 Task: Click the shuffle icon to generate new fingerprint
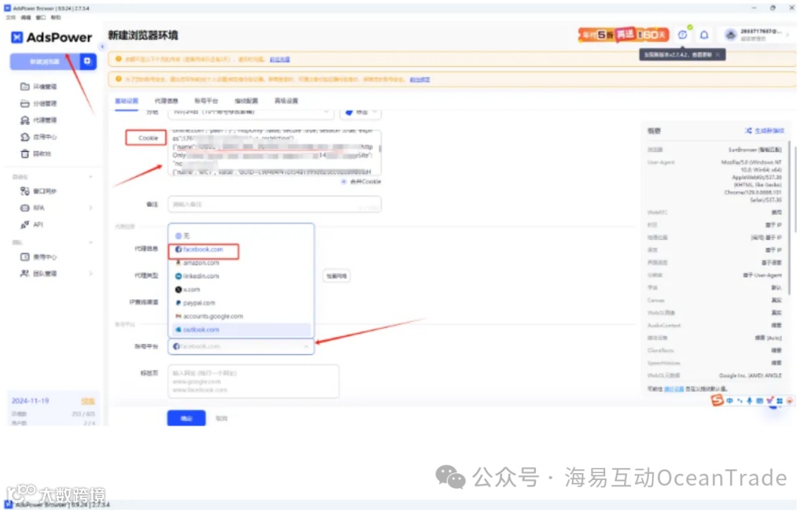pos(748,131)
